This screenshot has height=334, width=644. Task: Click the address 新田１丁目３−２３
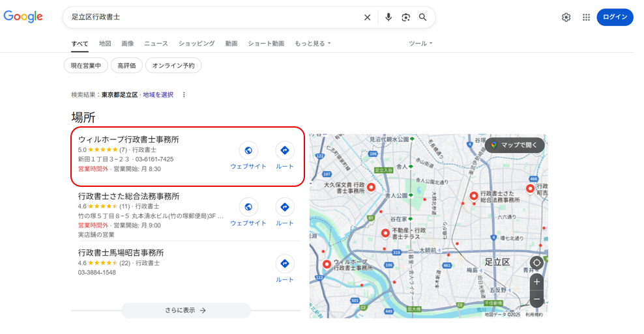click(104, 160)
